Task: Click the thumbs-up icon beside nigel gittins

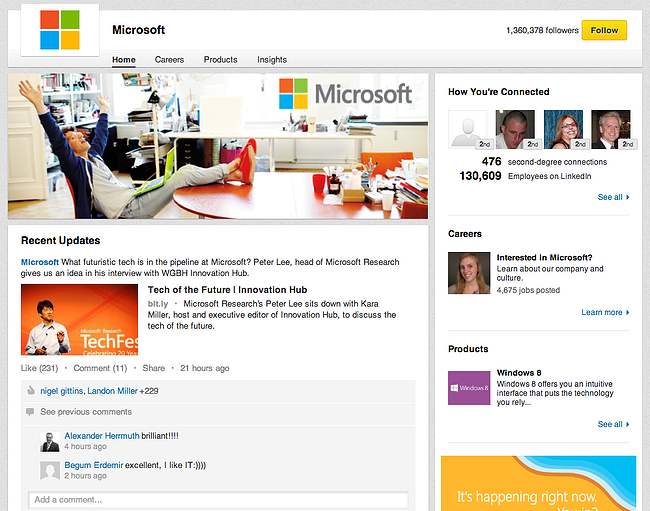Action: [x=30, y=390]
